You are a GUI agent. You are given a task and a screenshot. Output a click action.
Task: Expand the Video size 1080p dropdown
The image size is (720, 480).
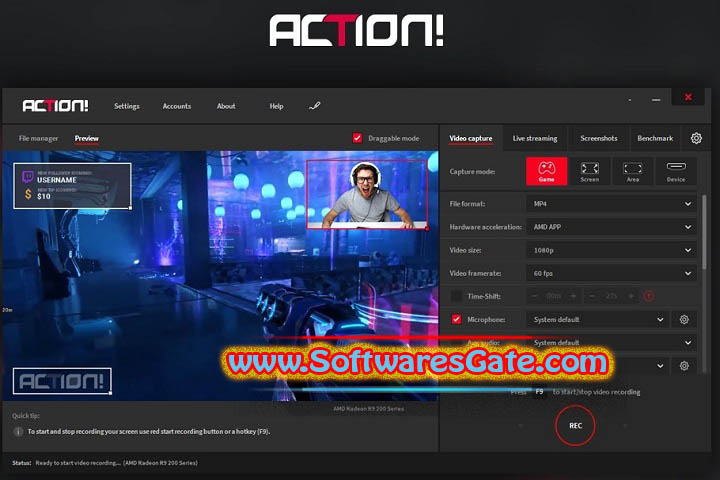611,250
